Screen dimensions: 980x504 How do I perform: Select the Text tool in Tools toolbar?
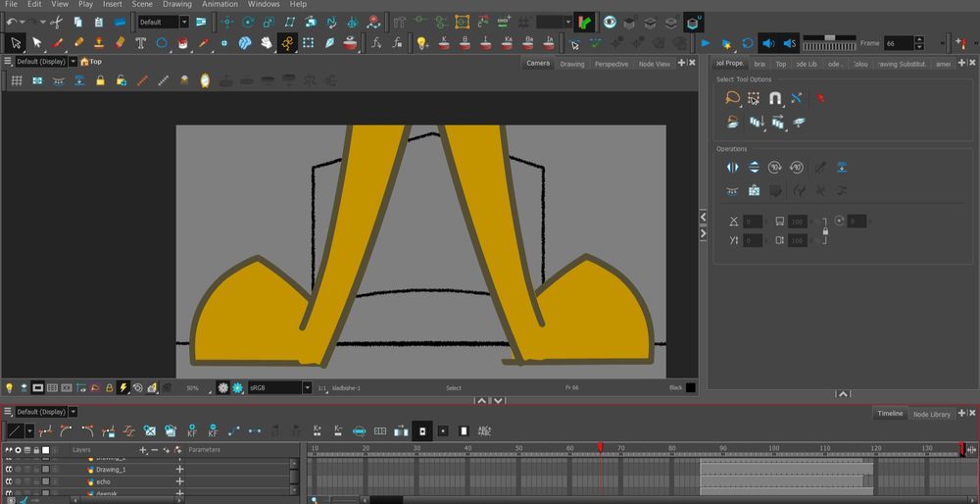pos(140,43)
